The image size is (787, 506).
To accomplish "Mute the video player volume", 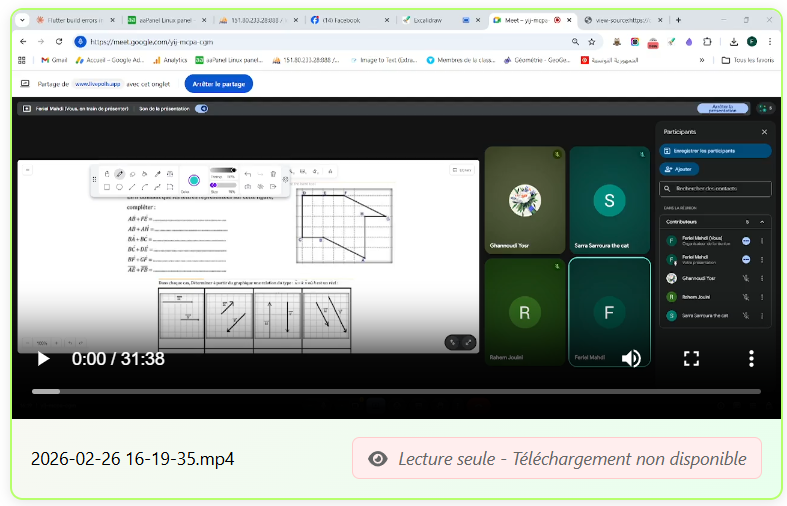I will point(631,358).
